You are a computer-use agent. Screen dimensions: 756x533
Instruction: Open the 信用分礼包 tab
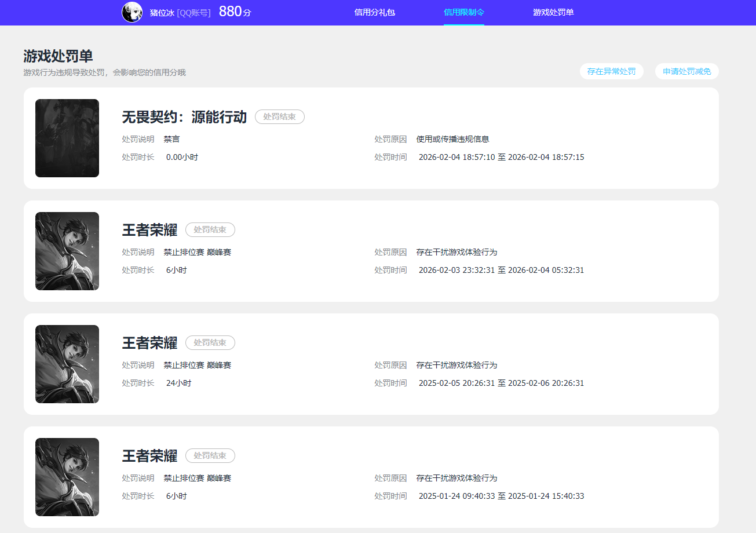pos(374,12)
